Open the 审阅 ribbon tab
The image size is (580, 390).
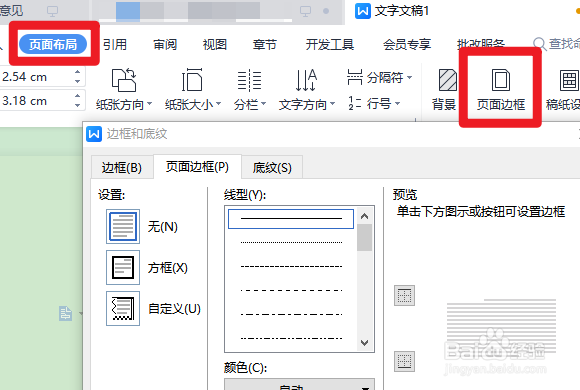click(165, 44)
